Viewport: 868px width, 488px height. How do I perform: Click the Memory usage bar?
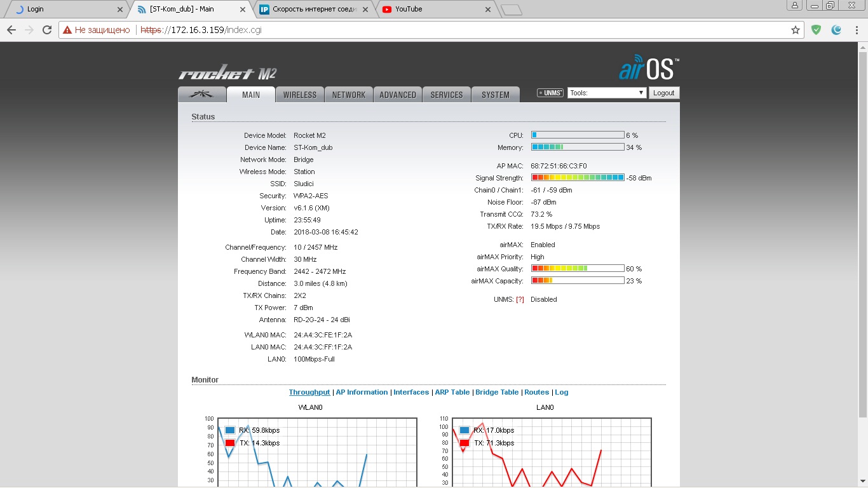click(578, 147)
